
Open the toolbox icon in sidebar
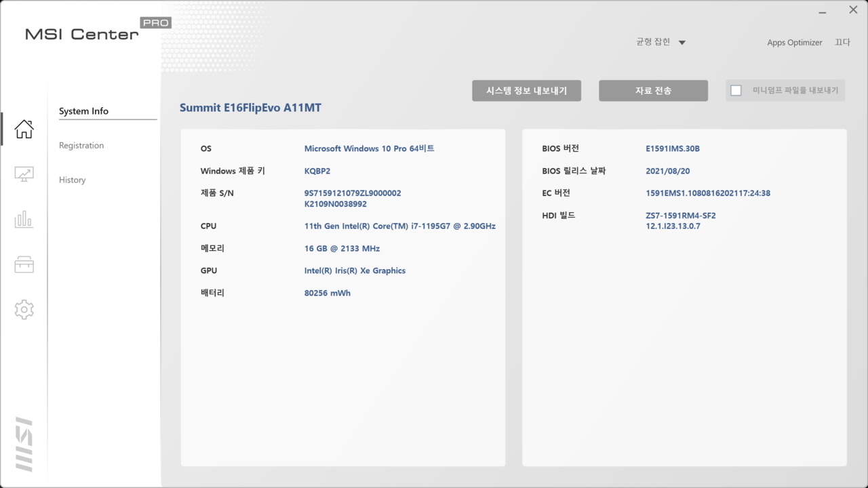(x=24, y=264)
